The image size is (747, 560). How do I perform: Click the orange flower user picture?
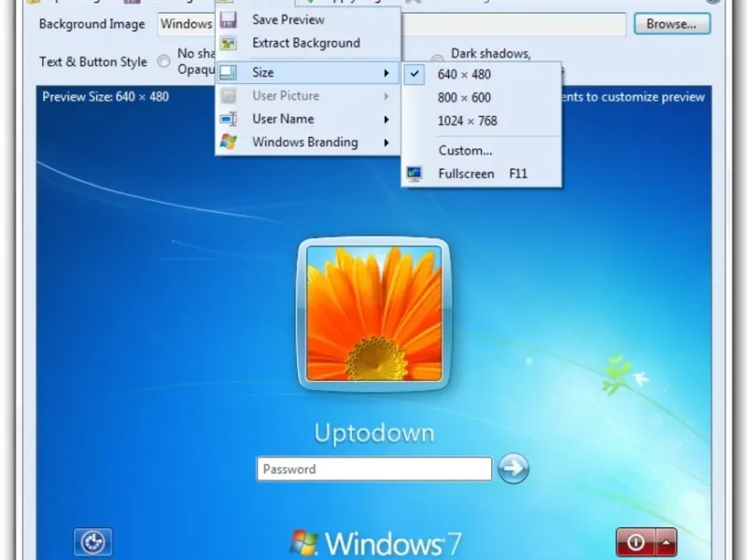pyautogui.click(x=374, y=314)
